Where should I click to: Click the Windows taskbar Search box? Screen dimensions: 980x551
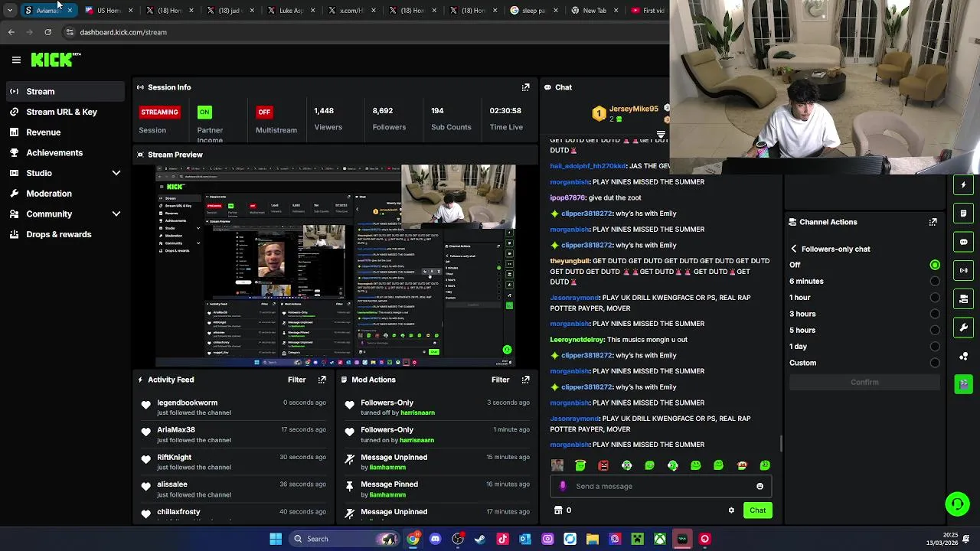(342, 539)
